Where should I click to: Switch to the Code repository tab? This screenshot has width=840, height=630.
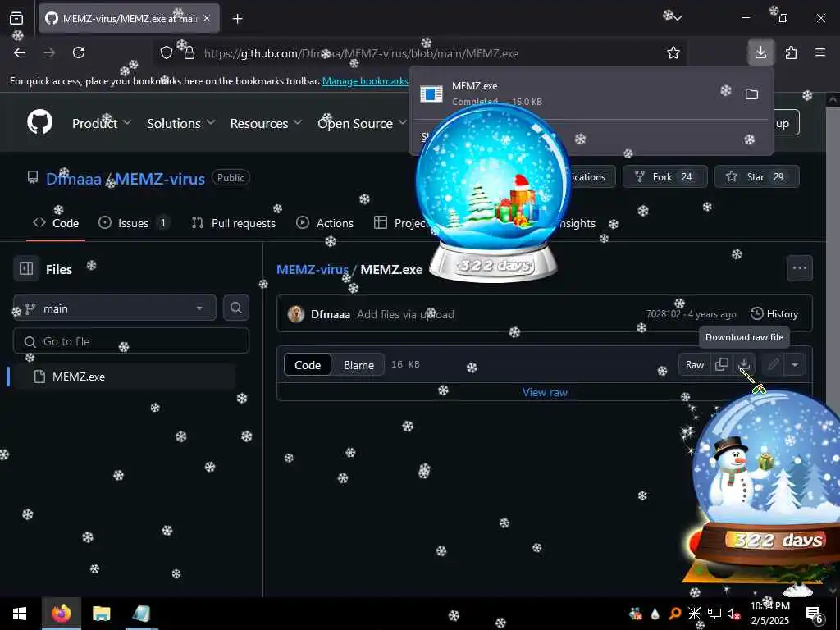(56, 223)
